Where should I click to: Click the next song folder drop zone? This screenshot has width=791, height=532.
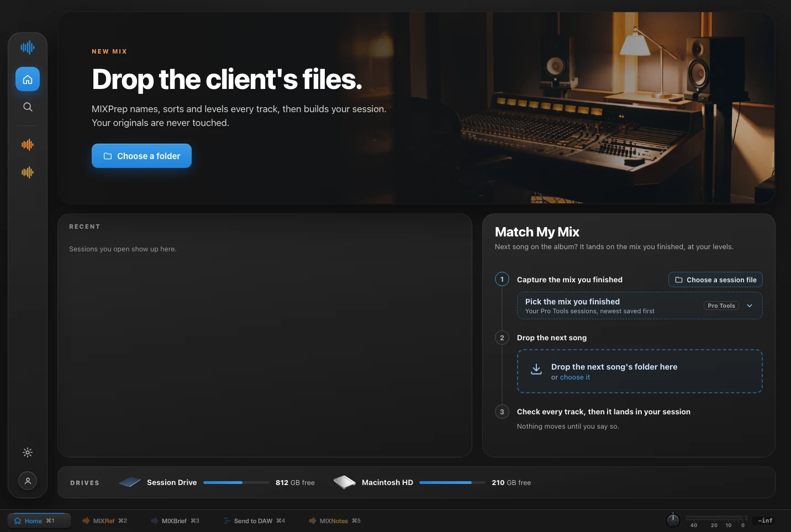pyautogui.click(x=640, y=371)
